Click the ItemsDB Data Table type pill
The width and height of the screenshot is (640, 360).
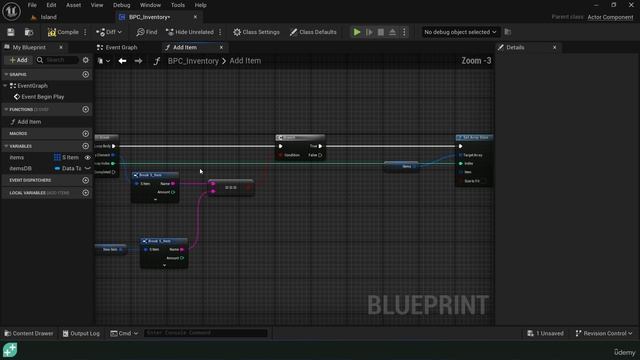pyautogui.click(x=57, y=168)
